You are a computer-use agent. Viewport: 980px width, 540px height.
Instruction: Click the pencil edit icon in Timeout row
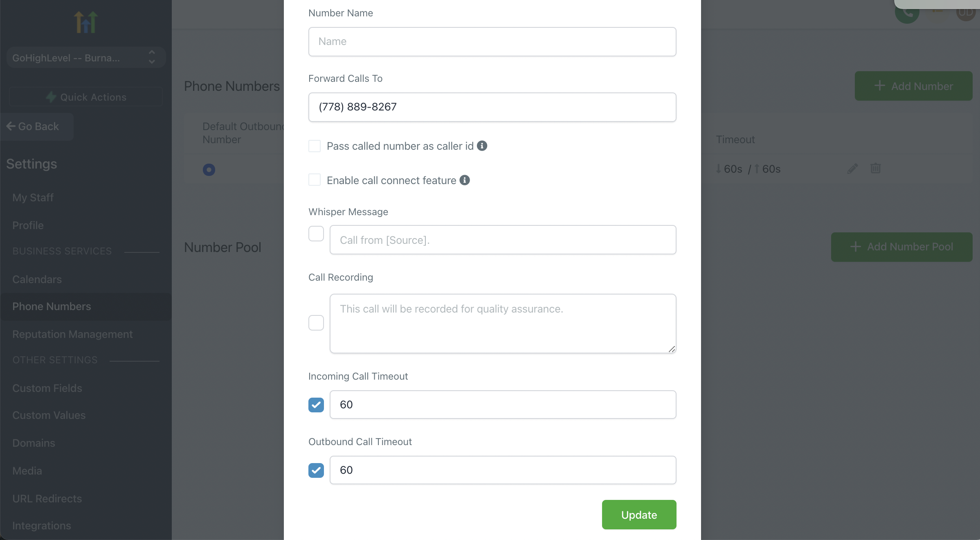pyautogui.click(x=853, y=169)
